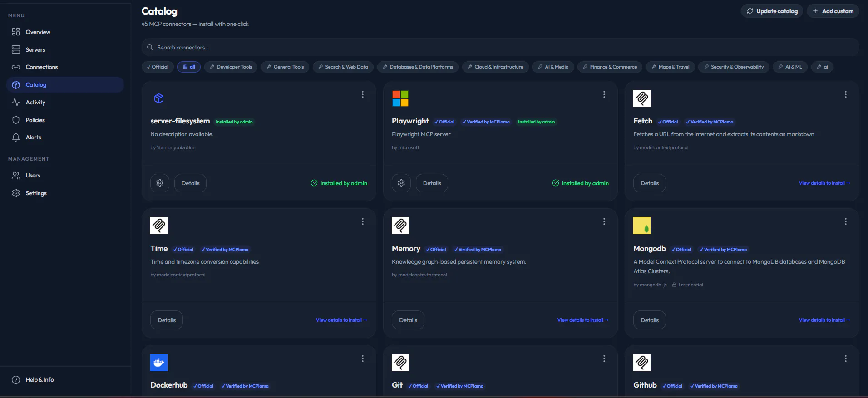Open the Git card three-dot menu
Viewport: 868px width, 398px height.
click(604, 359)
